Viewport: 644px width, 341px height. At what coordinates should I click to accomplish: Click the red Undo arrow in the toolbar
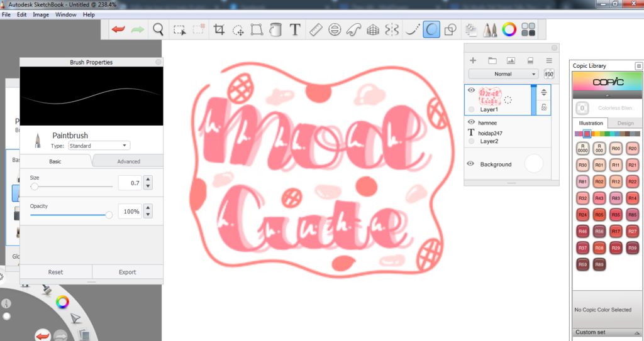[118, 30]
